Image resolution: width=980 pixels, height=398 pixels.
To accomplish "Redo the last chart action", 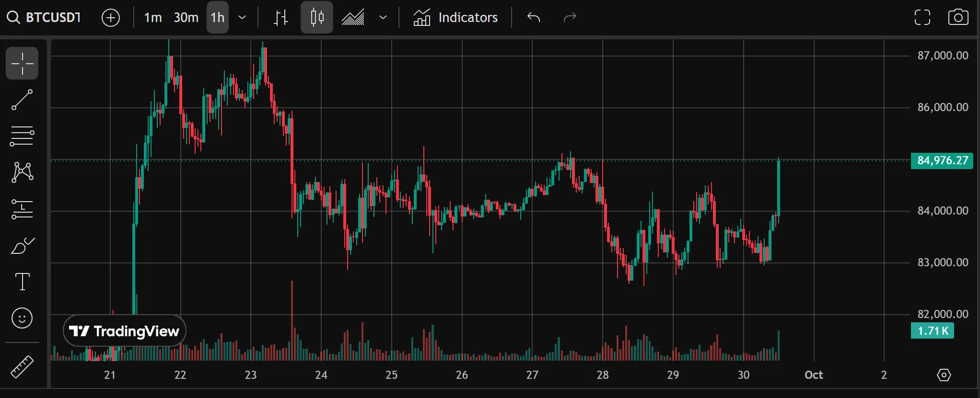I will click(570, 18).
